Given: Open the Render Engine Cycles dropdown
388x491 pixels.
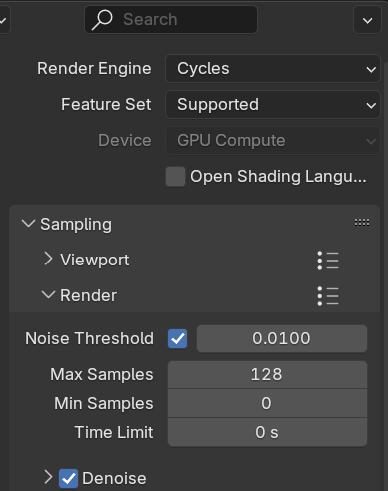Looking at the screenshot, I should pos(273,69).
